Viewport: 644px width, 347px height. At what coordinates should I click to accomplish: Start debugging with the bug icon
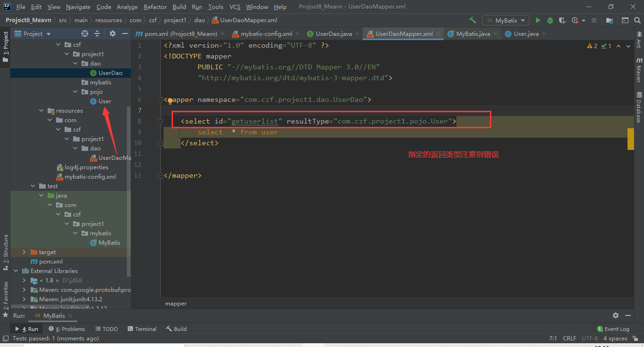550,20
